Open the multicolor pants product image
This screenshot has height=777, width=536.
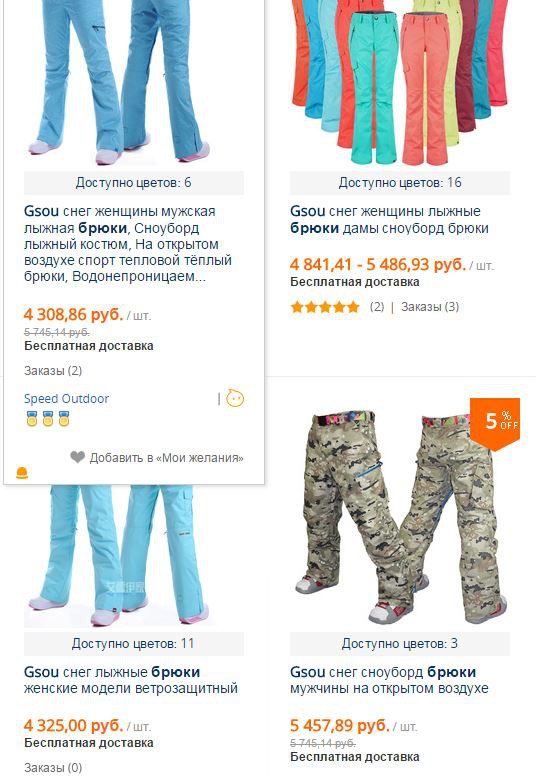pyautogui.click(x=400, y=83)
